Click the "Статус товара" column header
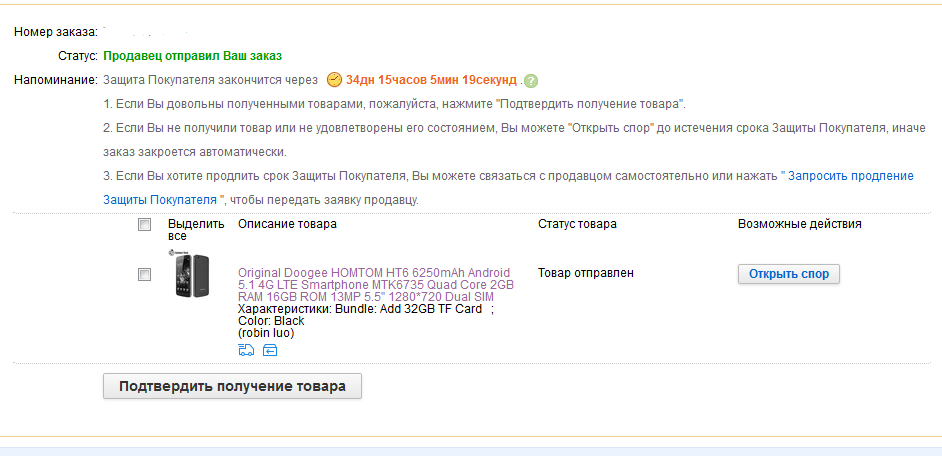942x456 pixels. tap(577, 224)
